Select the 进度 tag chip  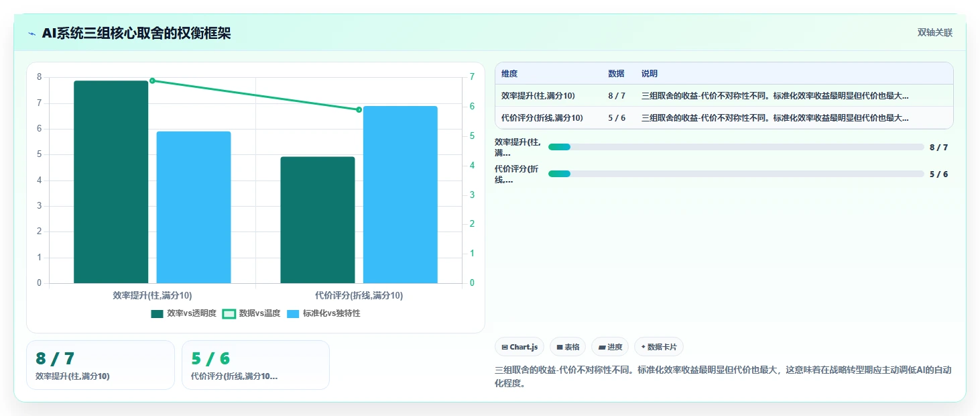[610, 347]
